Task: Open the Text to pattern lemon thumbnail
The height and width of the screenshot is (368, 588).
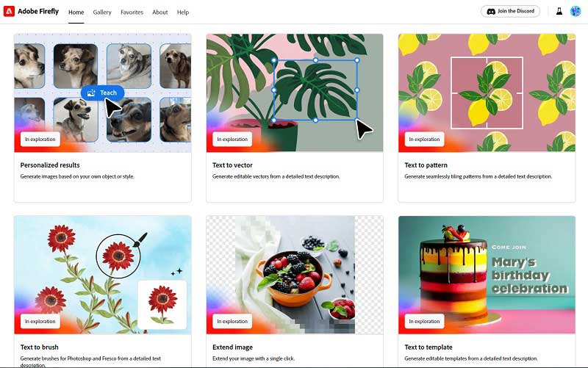Action: (x=487, y=93)
